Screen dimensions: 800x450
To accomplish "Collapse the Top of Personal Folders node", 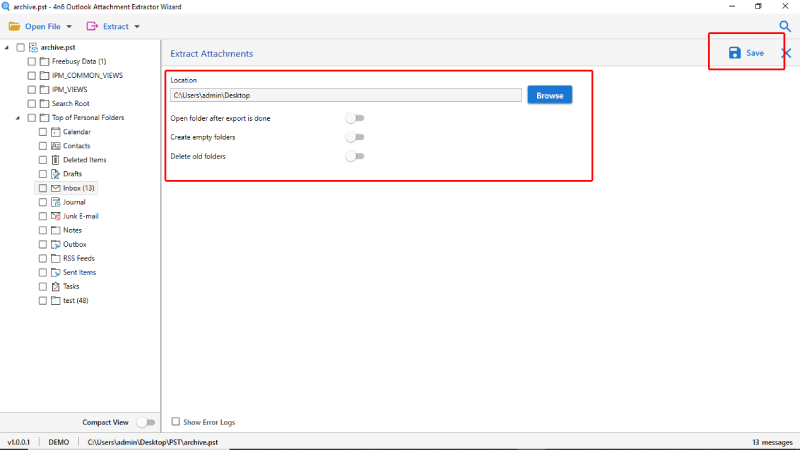I will [x=18, y=118].
